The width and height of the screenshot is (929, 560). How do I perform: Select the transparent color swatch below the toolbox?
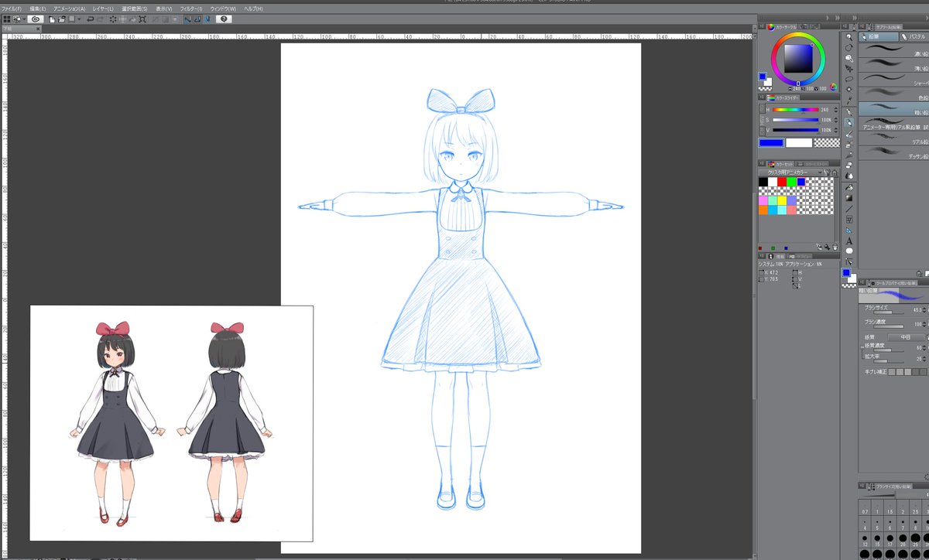(849, 285)
